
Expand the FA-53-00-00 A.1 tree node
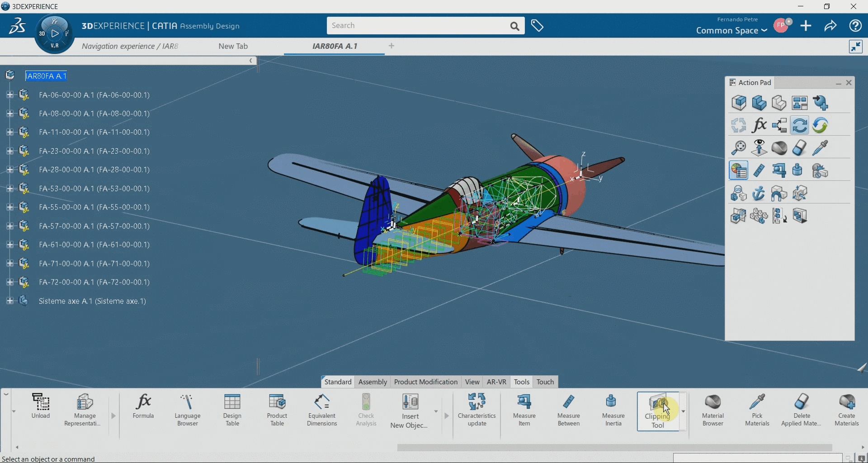tap(10, 189)
